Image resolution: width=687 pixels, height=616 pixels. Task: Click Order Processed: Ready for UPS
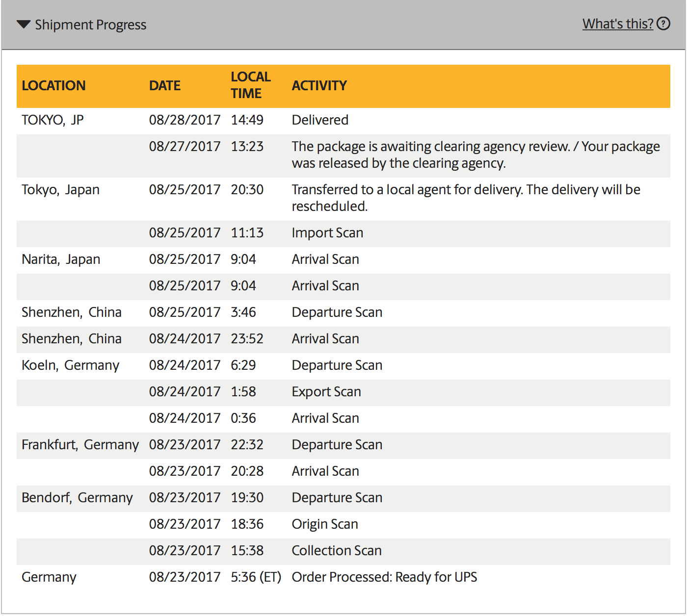(384, 577)
